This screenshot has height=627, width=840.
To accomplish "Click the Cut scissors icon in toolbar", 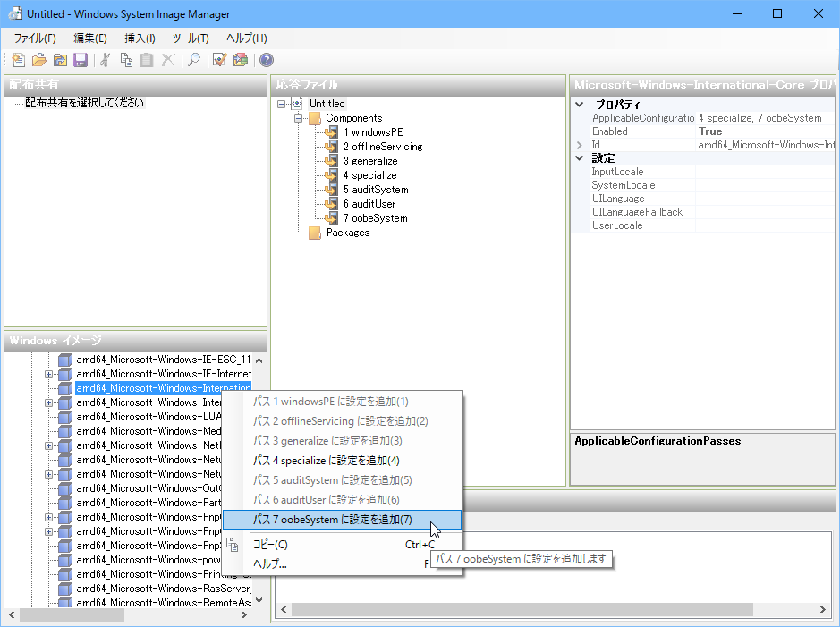I will tap(105, 60).
